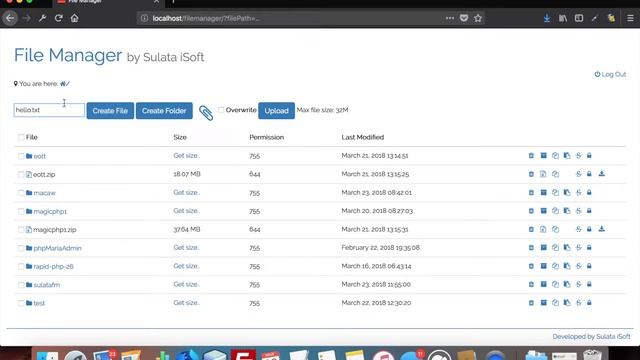Extract eott.zip with the file-archive icon

[543, 174]
